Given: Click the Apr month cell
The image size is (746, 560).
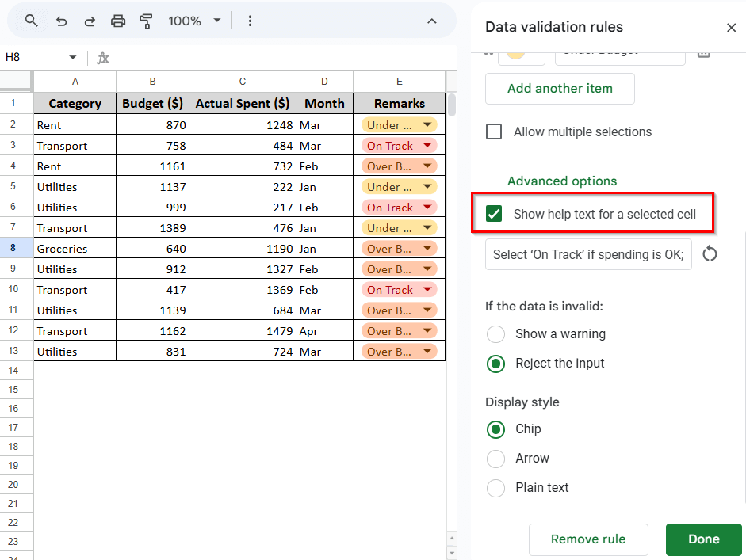Looking at the screenshot, I should coord(324,331).
